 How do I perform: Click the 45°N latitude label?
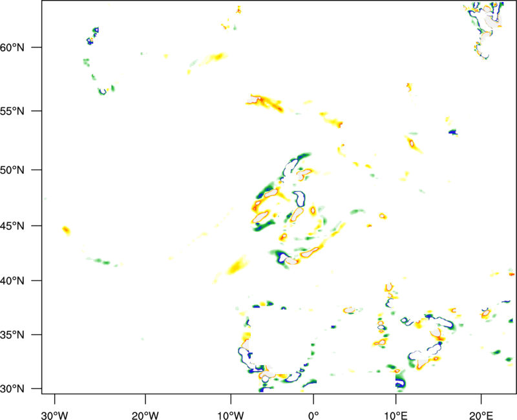[x=12, y=226]
